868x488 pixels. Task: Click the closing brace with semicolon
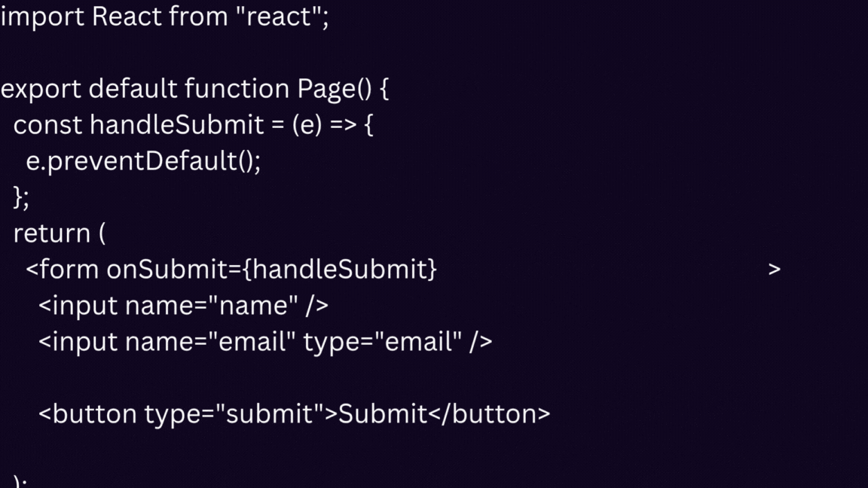tap(21, 197)
